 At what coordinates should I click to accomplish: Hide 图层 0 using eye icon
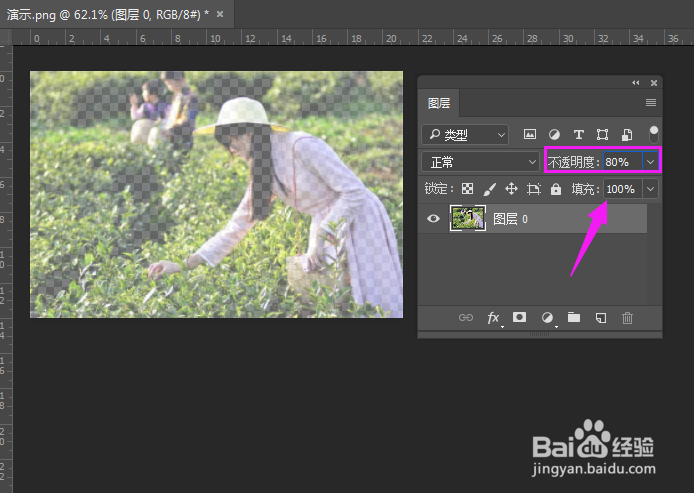pyautogui.click(x=433, y=219)
